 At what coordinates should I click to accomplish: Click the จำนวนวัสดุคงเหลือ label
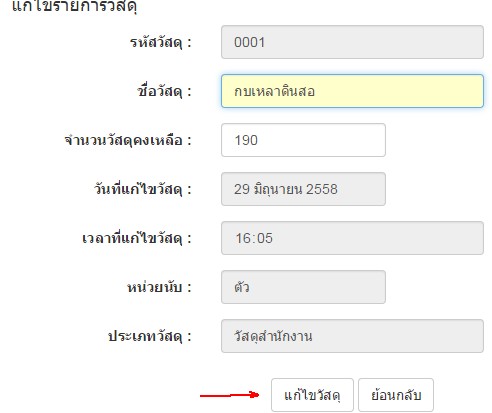point(128,140)
